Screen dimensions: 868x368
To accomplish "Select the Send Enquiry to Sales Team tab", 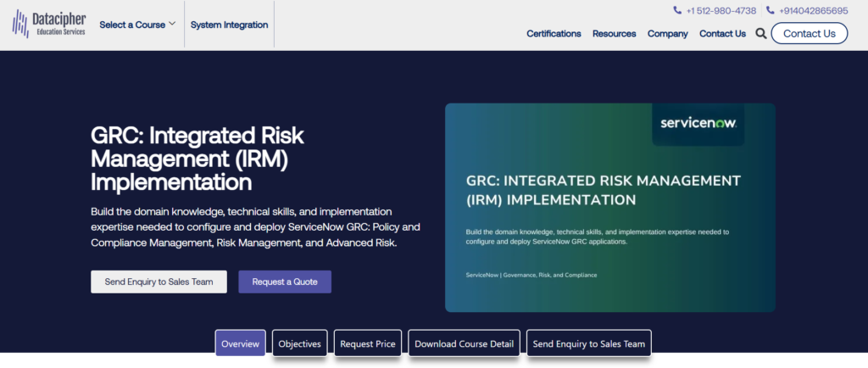I will pos(588,343).
